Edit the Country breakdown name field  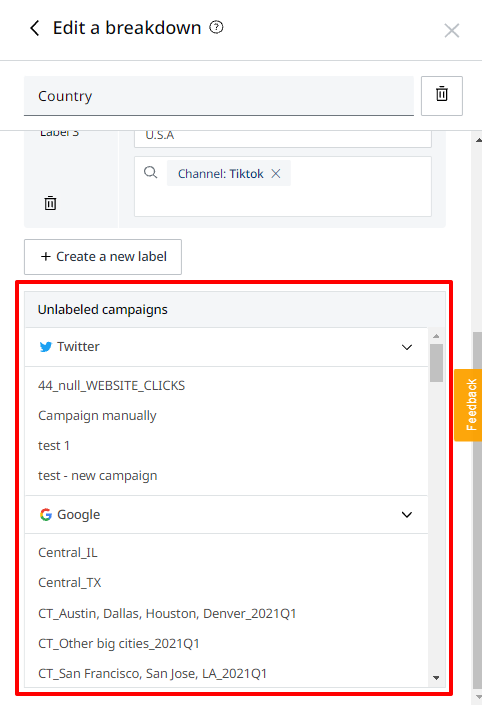click(219, 96)
